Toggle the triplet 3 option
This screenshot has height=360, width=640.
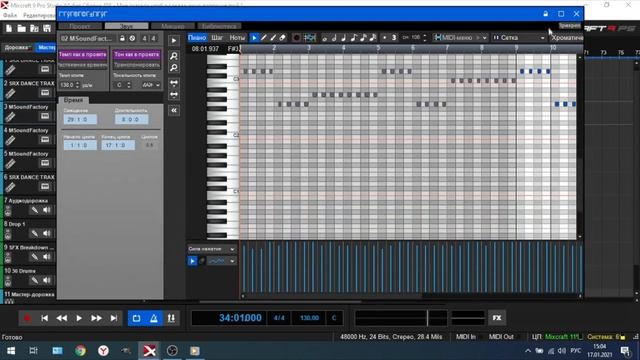click(394, 38)
